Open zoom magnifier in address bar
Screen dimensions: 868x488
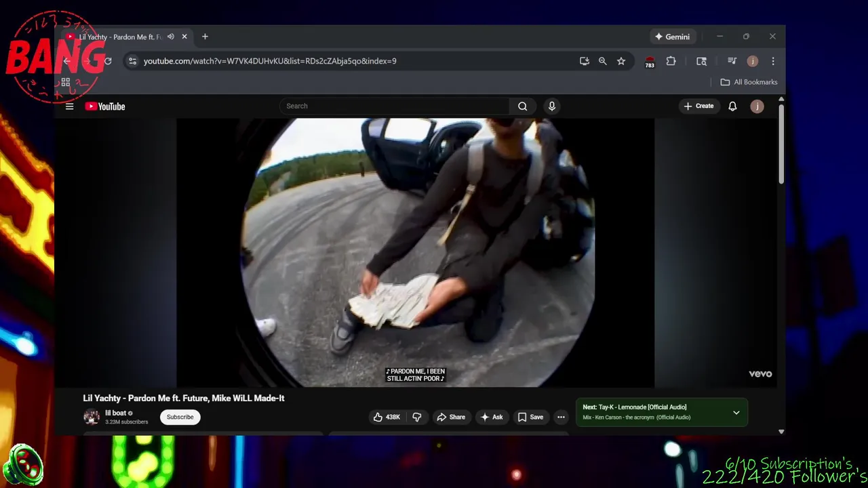point(603,61)
